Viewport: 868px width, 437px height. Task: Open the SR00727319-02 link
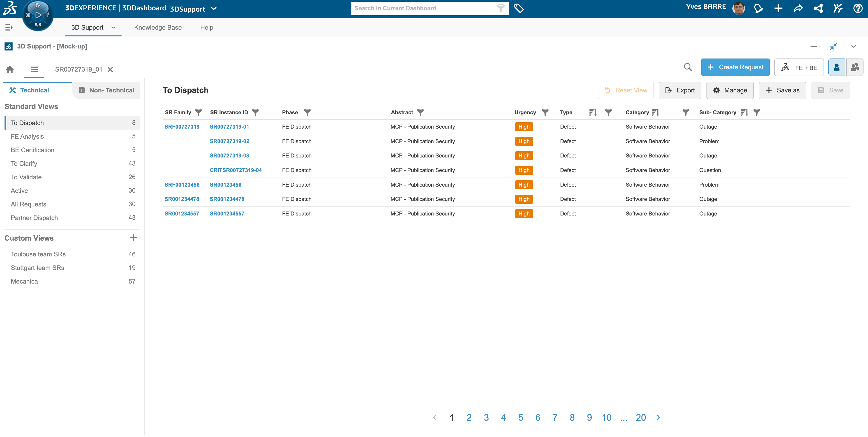pos(229,141)
